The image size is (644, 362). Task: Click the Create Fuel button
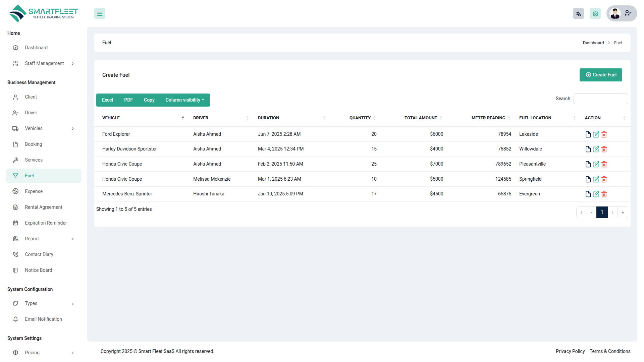coord(600,75)
